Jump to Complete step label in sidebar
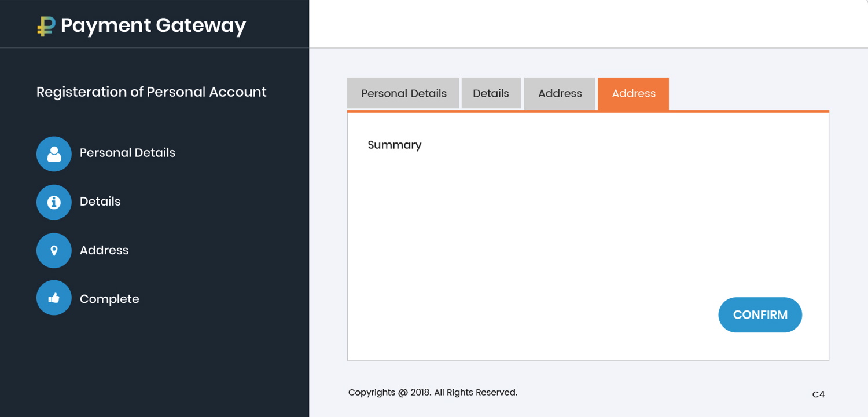Image resolution: width=868 pixels, height=417 pixels. (x=109, y=299)
